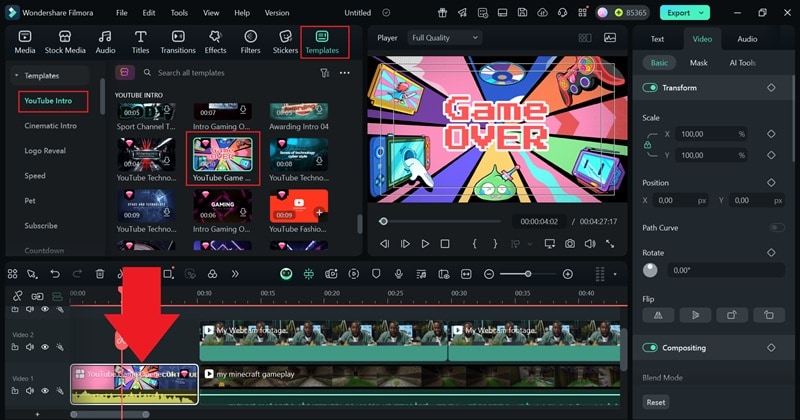Mute the Video 1 track
800x420 pixels.
[x=30, y=391]
